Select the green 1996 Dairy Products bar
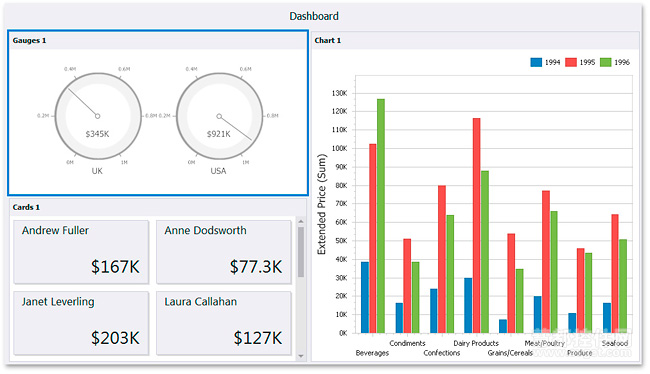The image size is (650, 374). 485,252
